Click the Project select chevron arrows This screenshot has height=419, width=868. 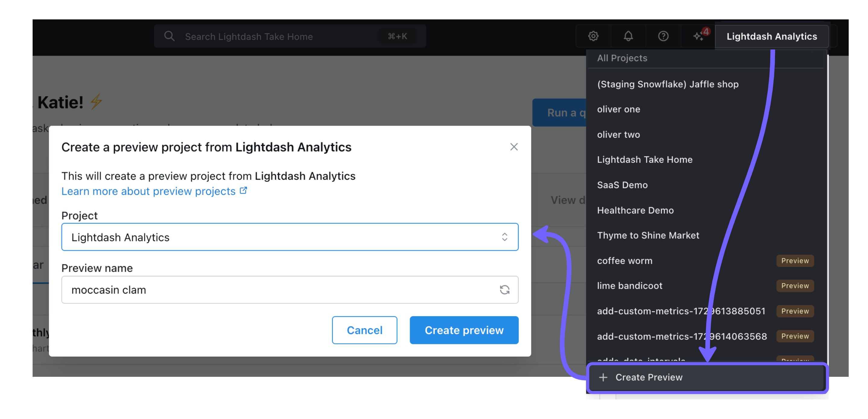(504, 237)
